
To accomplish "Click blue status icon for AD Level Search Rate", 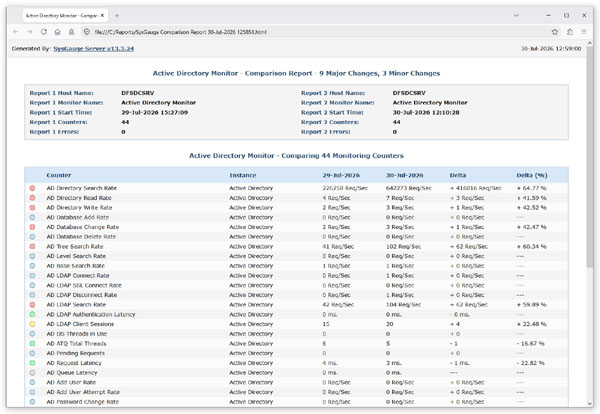I will coord(33,256).
